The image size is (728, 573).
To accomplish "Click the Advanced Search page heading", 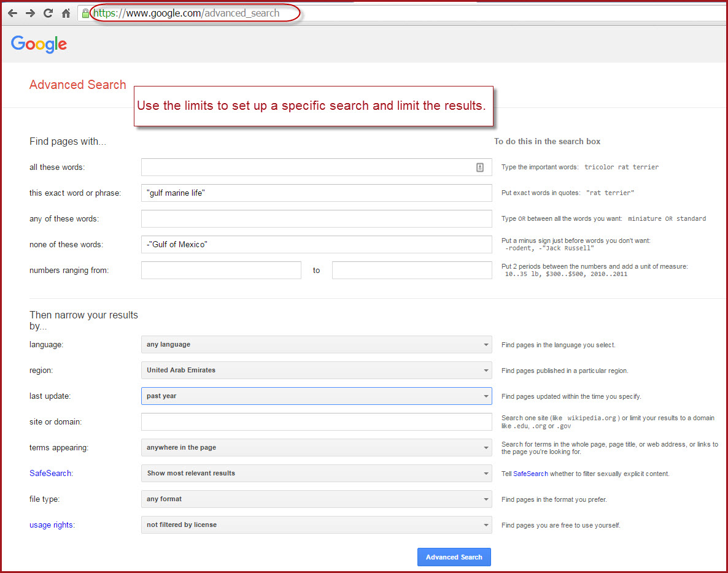I will pos(77,85).
